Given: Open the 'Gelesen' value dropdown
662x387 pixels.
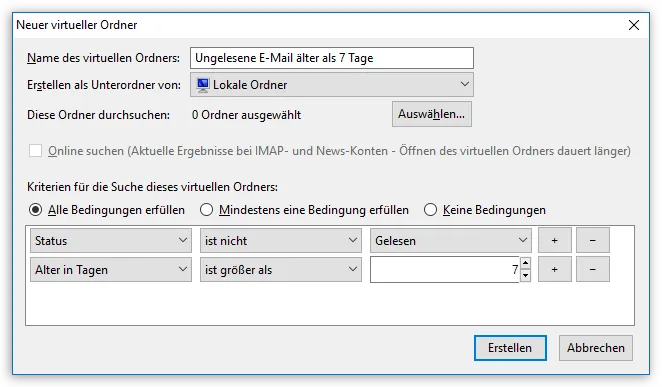Looking at the screenshot, I should 451,241.
